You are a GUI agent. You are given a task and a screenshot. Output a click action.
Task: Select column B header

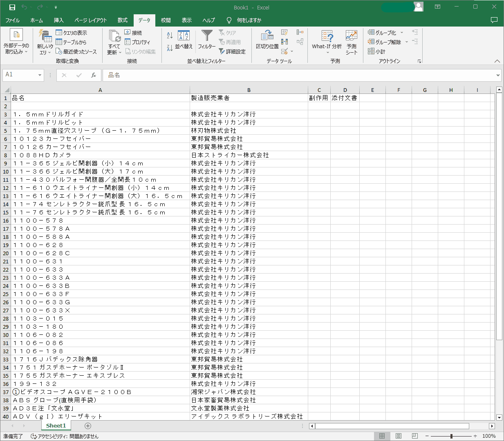click(249, 90)
